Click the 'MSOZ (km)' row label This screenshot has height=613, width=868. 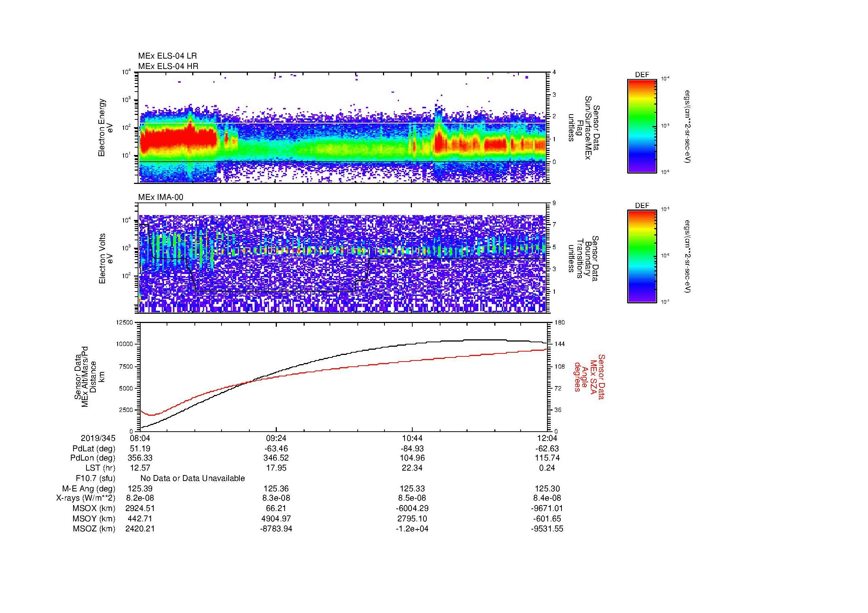94,529
